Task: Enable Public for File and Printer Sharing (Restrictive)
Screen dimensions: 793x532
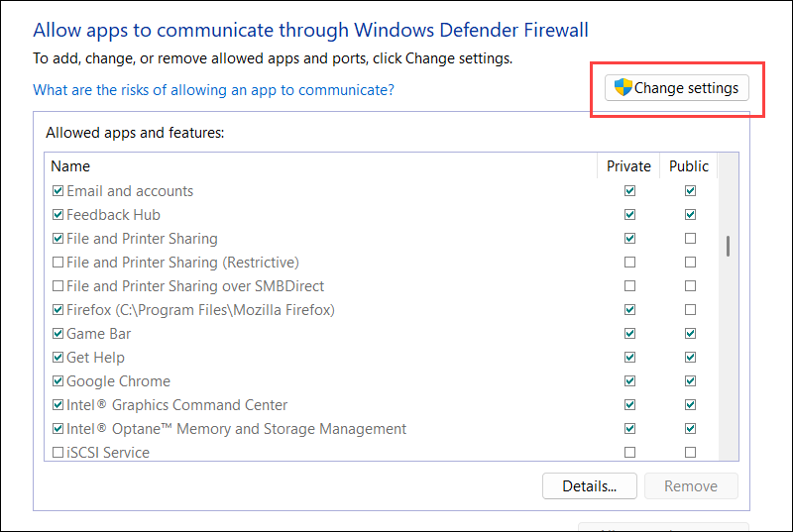Action: pyautogui.click(x=690, y=263)
